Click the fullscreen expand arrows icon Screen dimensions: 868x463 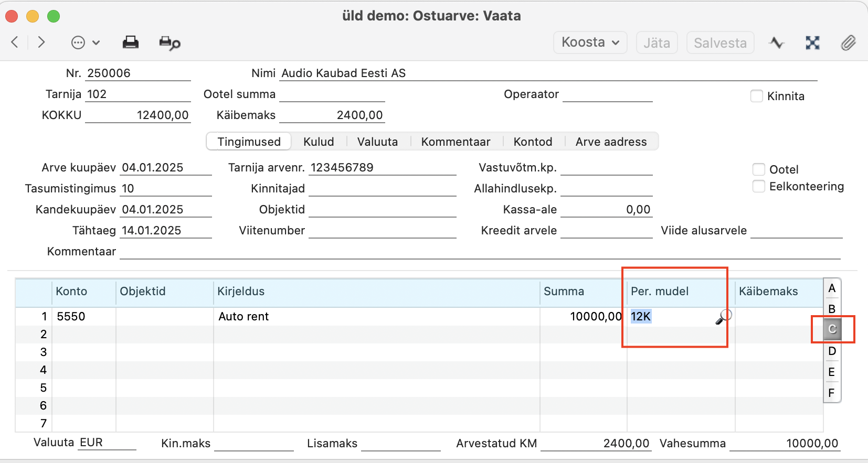812,42
